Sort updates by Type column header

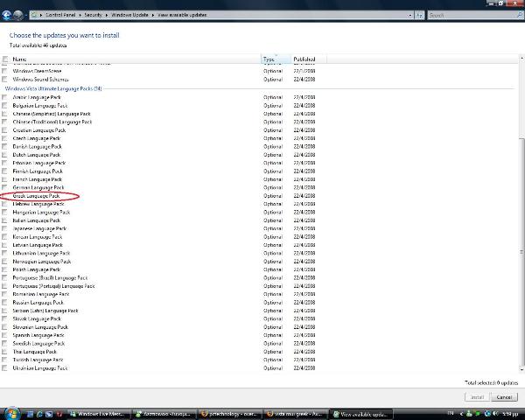[276, 59]
